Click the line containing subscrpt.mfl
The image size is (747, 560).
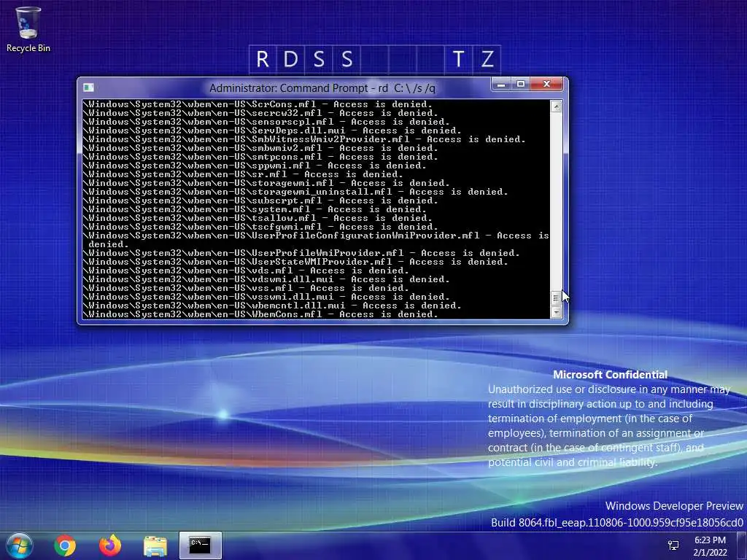[x=260, y=201]
